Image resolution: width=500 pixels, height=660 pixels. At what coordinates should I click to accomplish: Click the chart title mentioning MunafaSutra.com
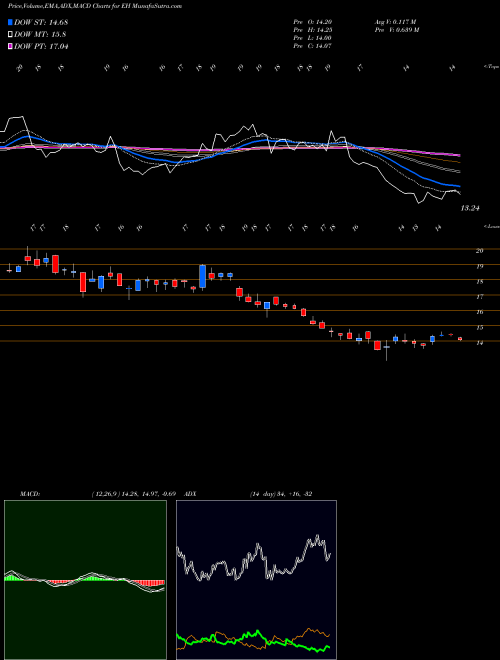95,7
